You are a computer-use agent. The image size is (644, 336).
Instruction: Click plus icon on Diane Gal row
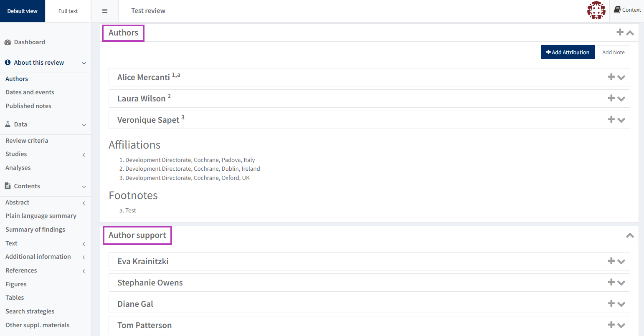[611, 303]
